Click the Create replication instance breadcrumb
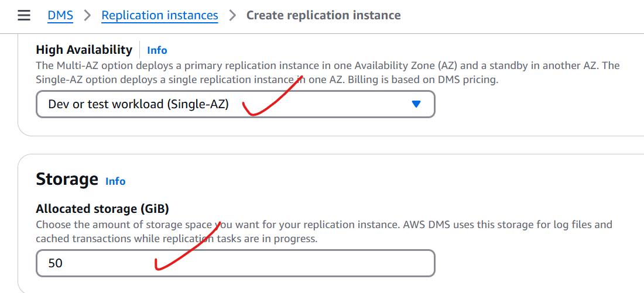This screenshot has height=293, width=644. point(323,16)
